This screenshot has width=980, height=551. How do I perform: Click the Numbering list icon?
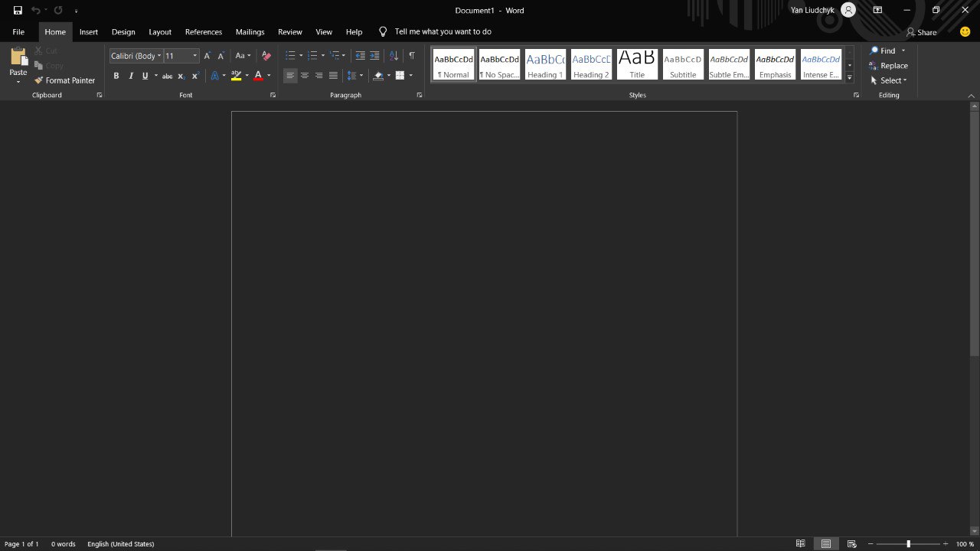pos(312,56)
